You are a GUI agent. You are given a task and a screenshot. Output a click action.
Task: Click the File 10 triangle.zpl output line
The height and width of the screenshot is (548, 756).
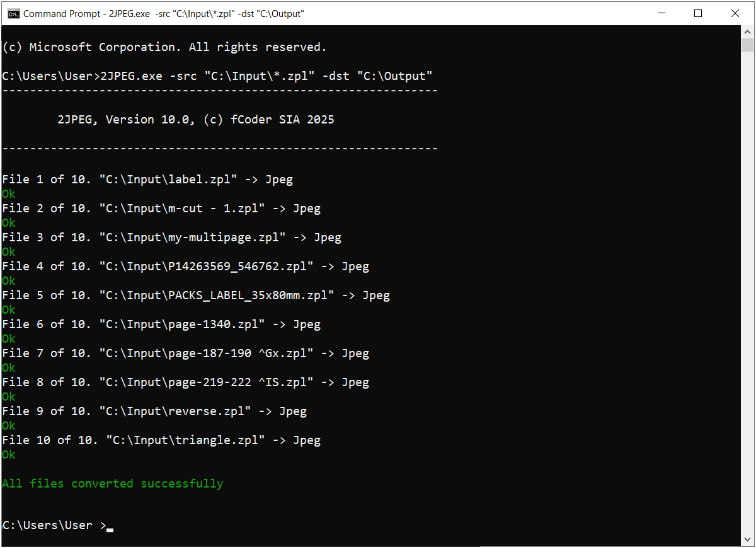[x=161, y=440]
